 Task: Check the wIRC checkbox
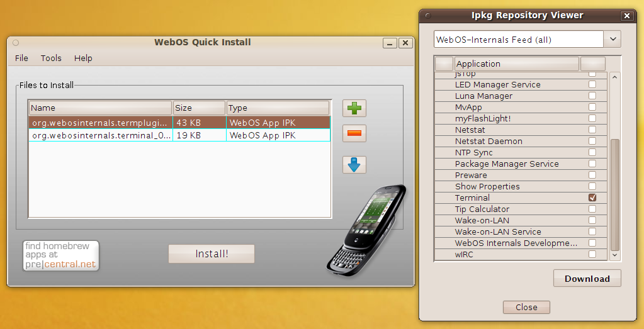point(592,254)
